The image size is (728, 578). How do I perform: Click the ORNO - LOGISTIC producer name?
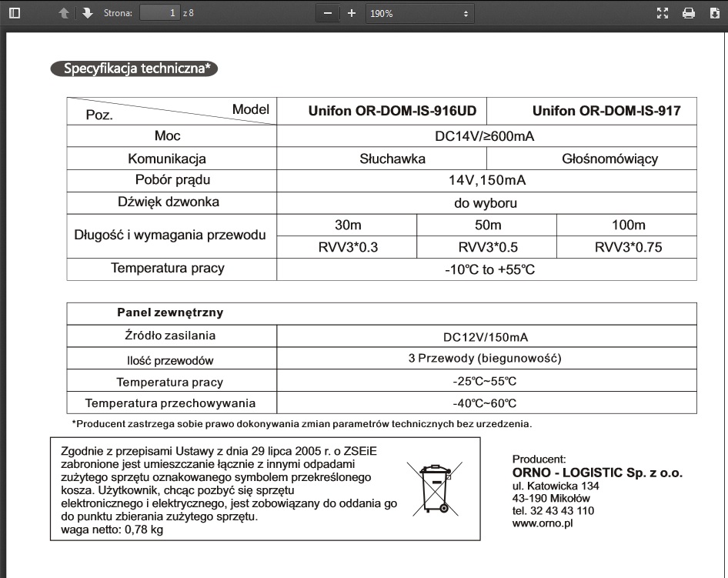click(597, 473)
